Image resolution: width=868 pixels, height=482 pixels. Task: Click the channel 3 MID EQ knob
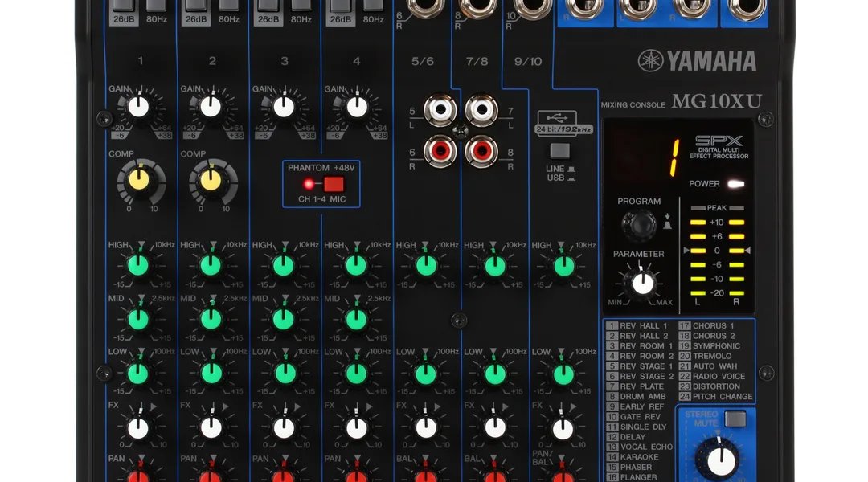pos(283,320)
